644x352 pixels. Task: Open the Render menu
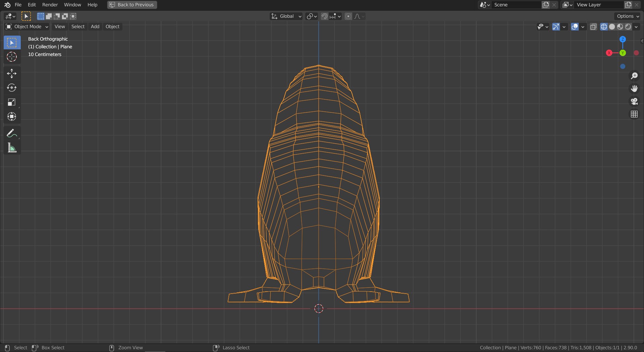(50, 5)
